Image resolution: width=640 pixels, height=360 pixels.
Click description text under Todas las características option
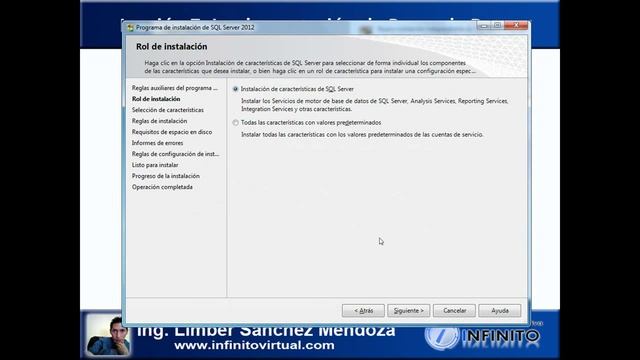click(x=362, y=134)
